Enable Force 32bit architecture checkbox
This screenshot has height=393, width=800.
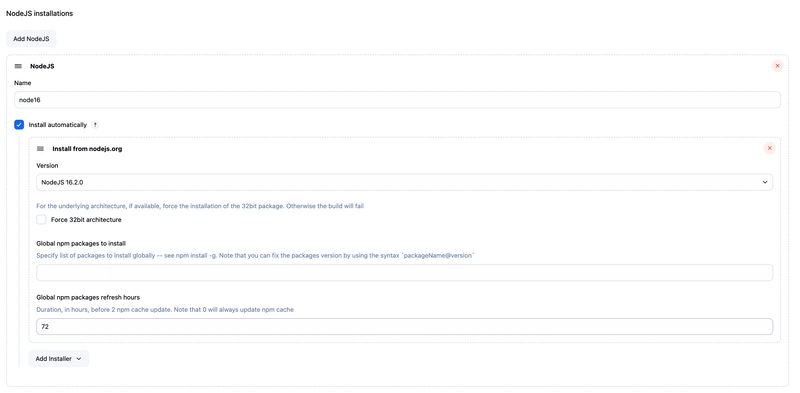click(41, 219)
